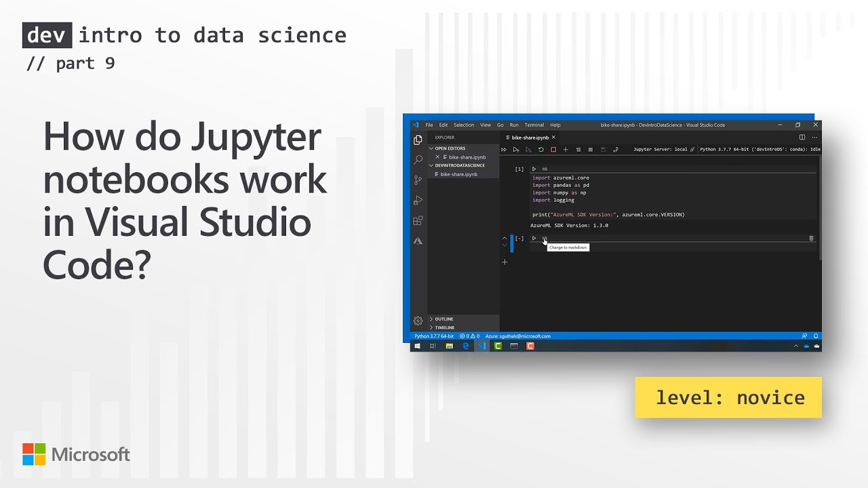Change the selected cell to markdown
The image size is (868, 488).
(545, 238)
